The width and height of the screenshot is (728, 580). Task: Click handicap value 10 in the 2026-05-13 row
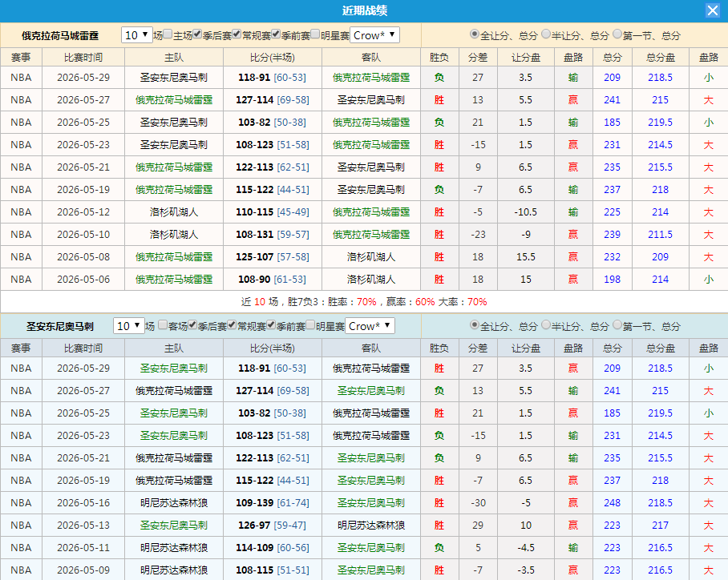pos(526,526)
